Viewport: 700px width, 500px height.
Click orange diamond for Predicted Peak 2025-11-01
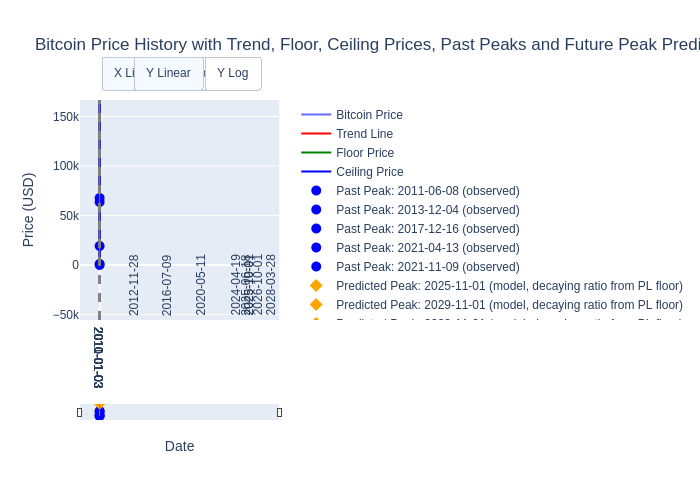(x=316, y=286)
